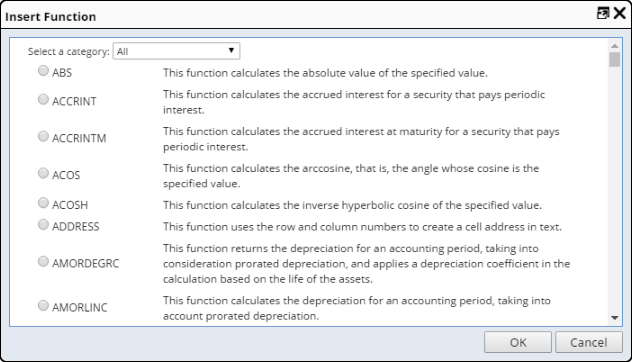The image size is (632, 362).
Task: Pick the ACCRINTM function radio button
Action: (43, 136)
